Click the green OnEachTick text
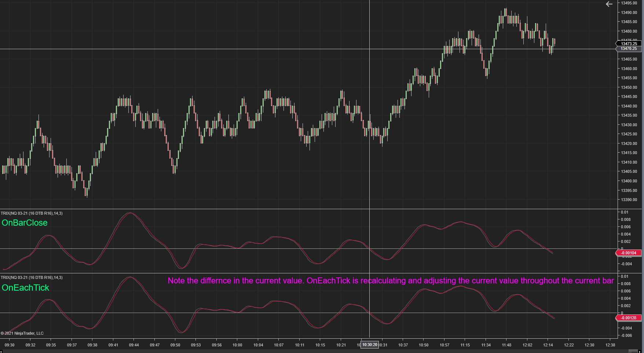 pyautogui.click(x=25, y=288)
